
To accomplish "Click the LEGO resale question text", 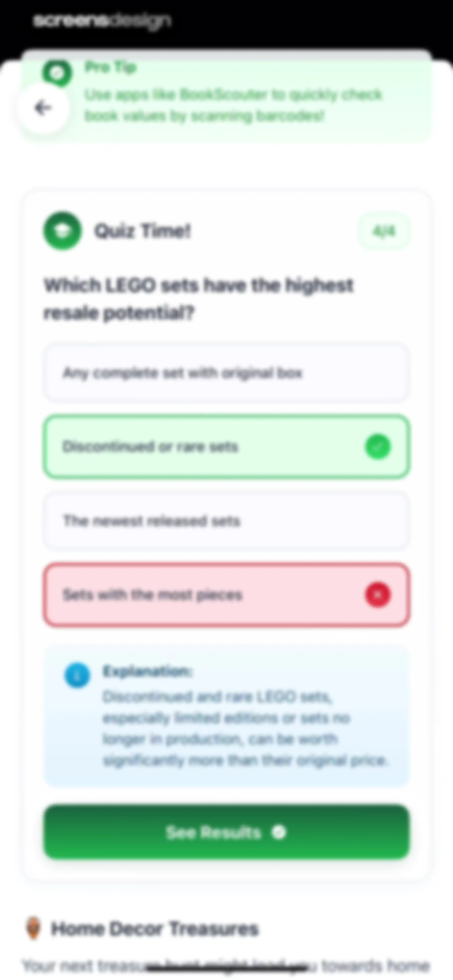I will (x=199, y=299).
